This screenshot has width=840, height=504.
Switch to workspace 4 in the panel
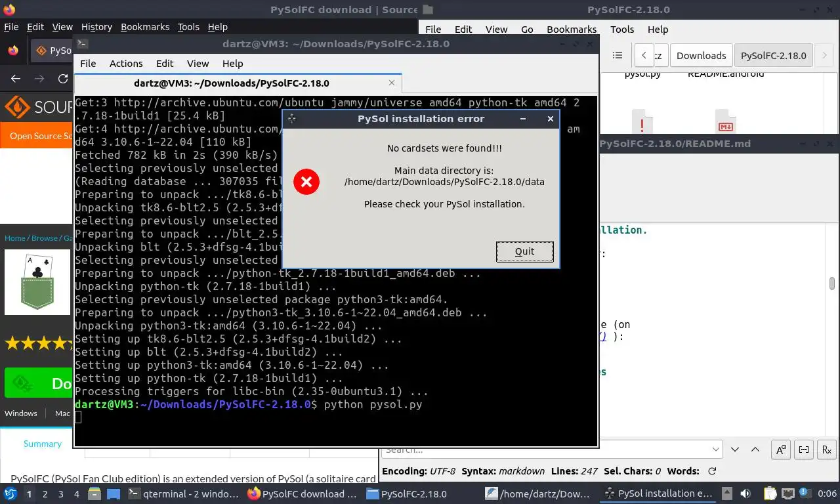[x=76, y=493]
